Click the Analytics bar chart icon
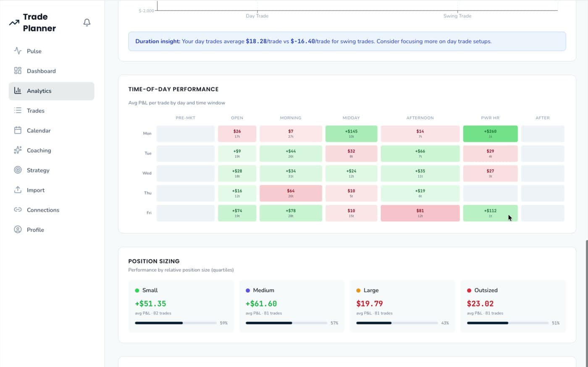This screenshot has height=367, width=588. (x=18, y=90)
